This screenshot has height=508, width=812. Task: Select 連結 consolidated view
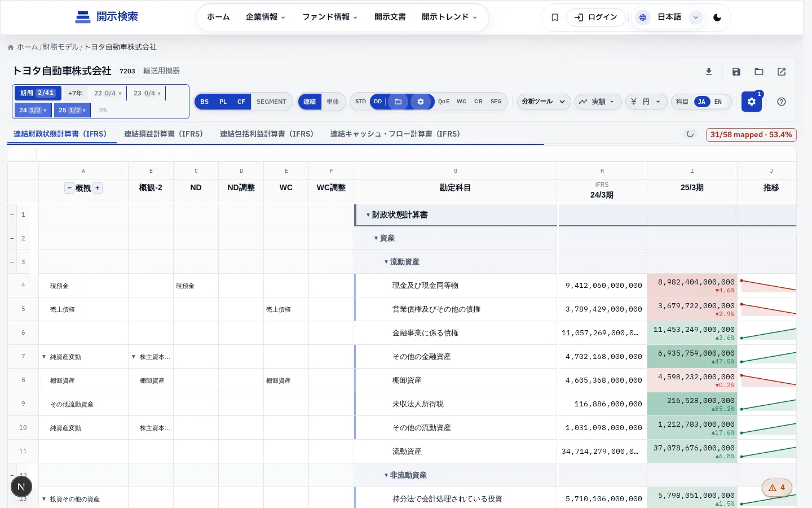click(x=310, y=102)
